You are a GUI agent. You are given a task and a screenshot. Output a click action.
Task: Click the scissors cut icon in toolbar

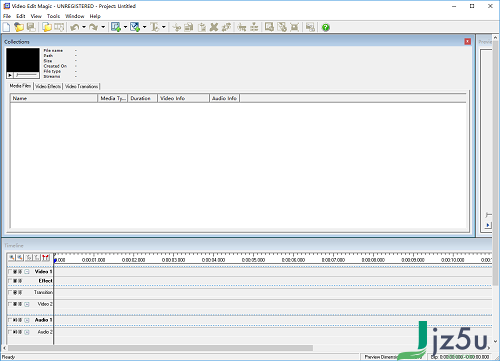[177, 27]
